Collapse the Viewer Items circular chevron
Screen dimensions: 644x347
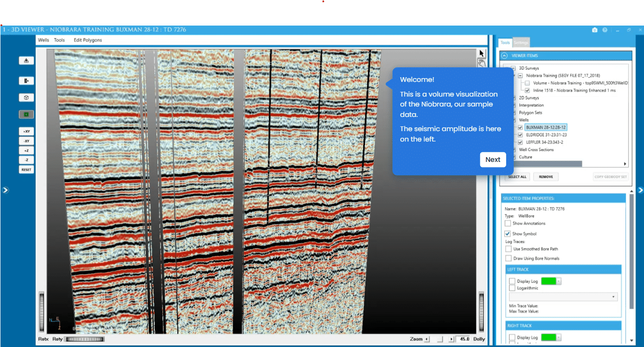(x=504, y=55)
